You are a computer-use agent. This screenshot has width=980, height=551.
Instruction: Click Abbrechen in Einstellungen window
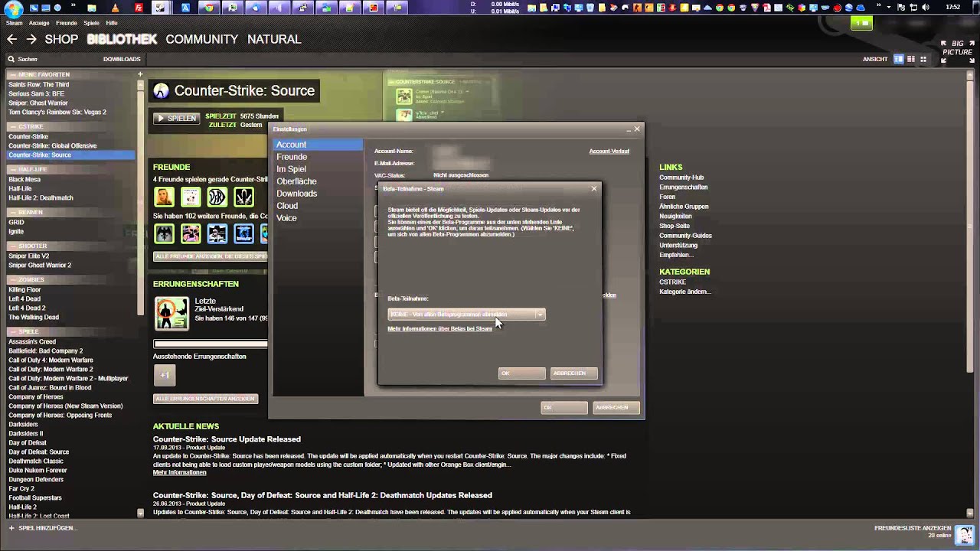point(616,408)
